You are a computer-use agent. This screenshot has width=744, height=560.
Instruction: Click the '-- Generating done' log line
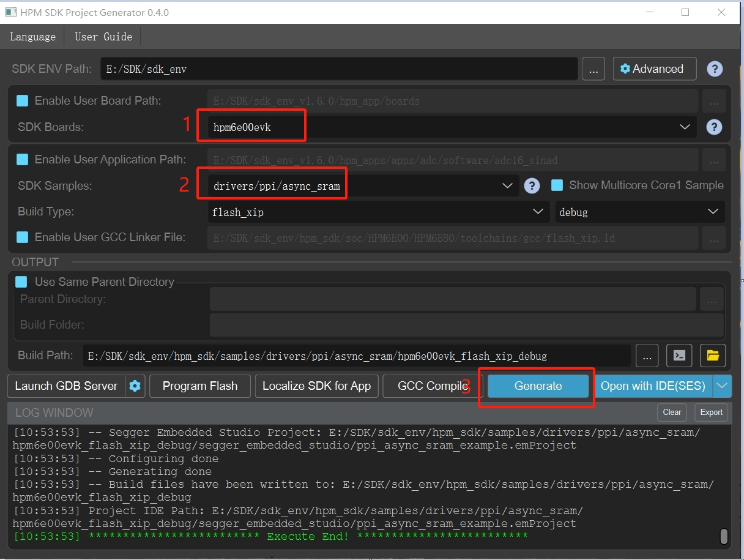coord(113,471)
